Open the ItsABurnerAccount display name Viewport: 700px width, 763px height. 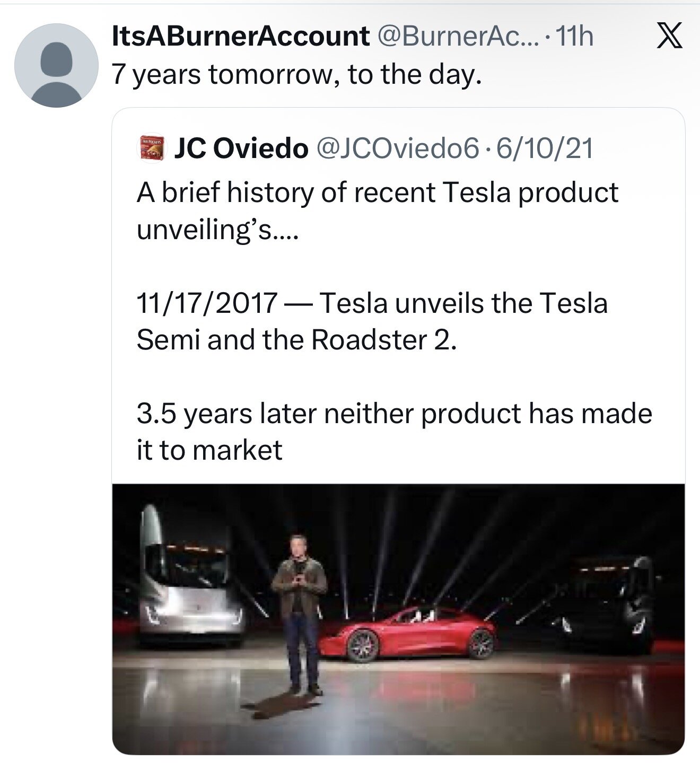pos(241,36)
